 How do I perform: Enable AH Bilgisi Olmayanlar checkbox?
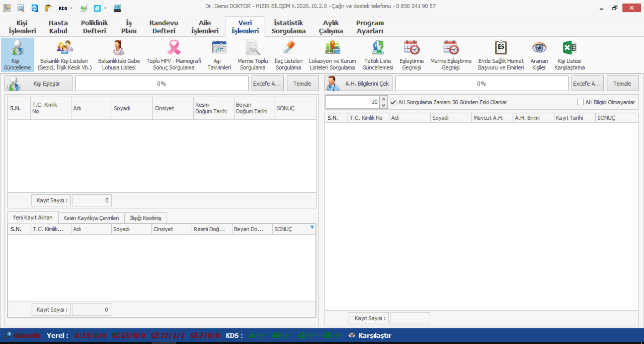580,102
